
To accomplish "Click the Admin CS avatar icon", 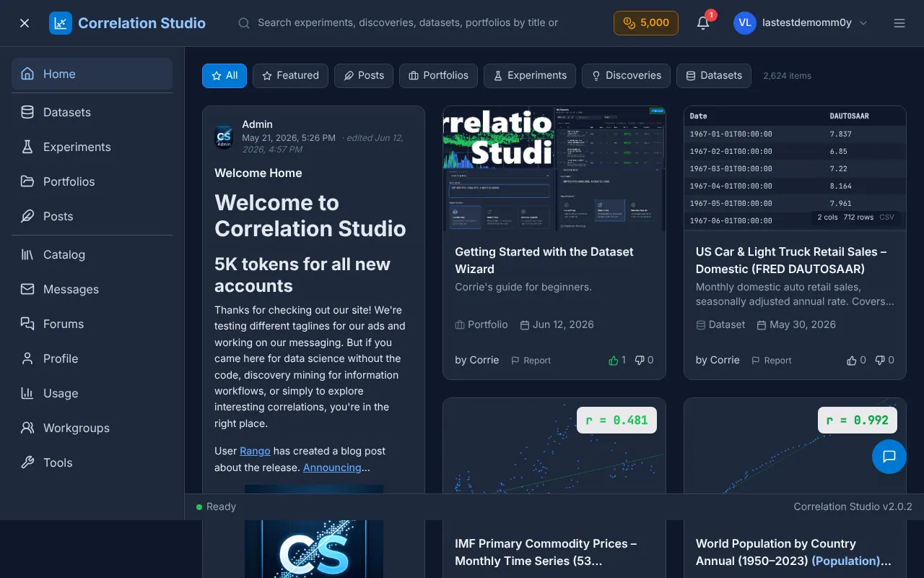I will coord(224,137).
